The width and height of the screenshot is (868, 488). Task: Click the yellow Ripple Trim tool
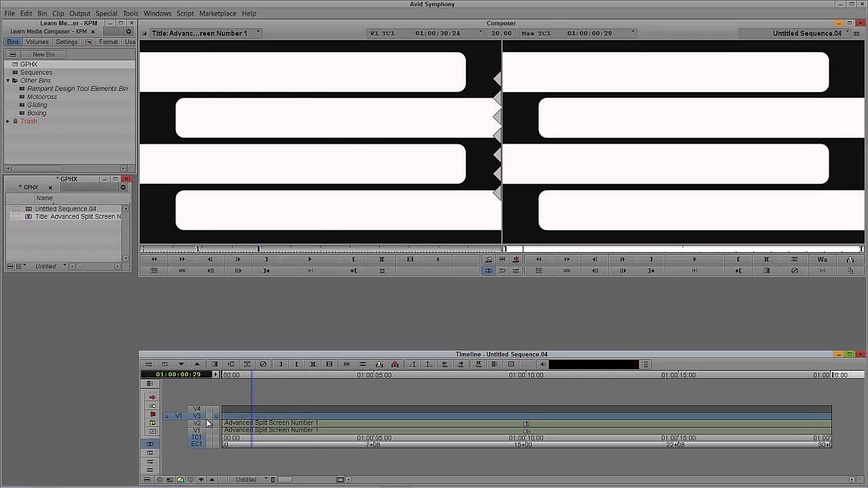click(x=152, y=423)
